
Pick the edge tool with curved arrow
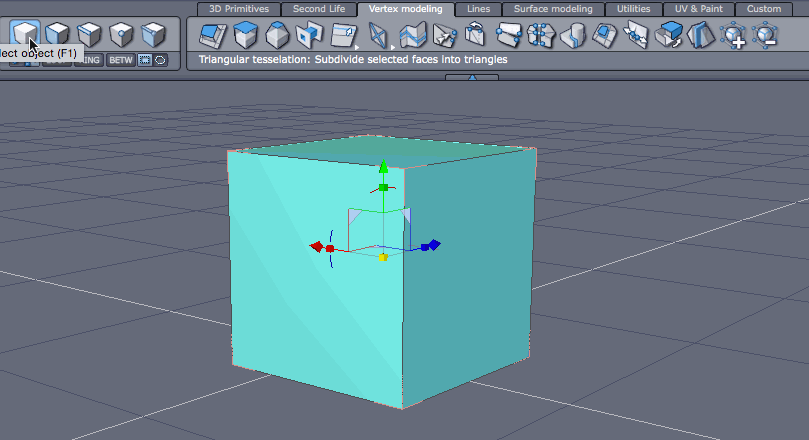pos(475,35)
